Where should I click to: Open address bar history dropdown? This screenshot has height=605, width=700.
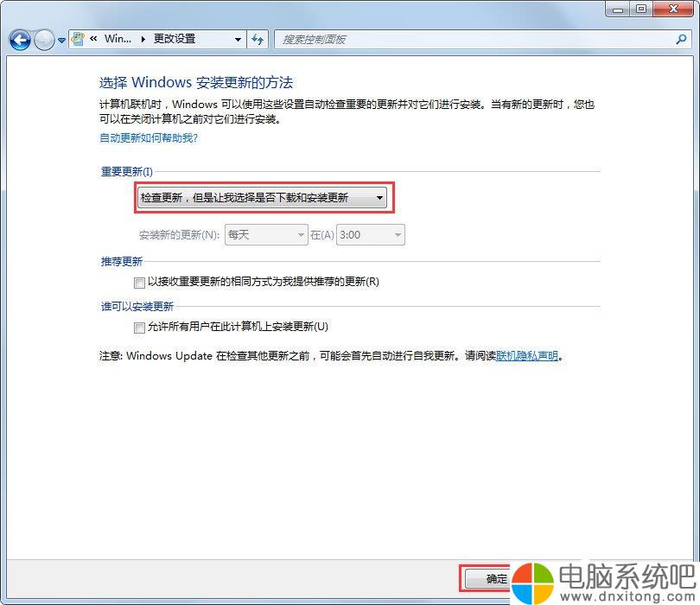(x=238, y=39)
